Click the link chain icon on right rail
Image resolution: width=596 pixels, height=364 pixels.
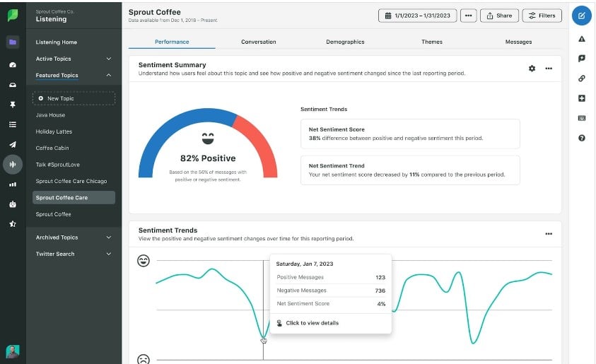[x=582, y=78]
